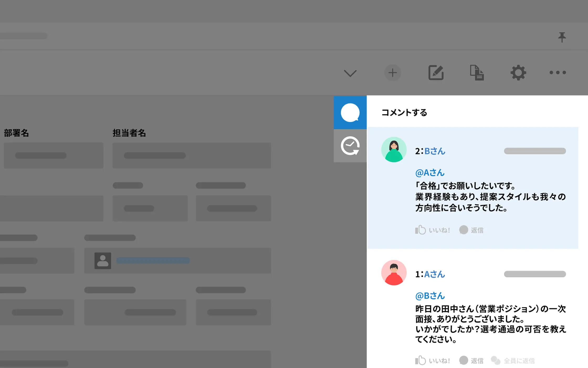Switch to the change history clock tab

pos(350,146)
